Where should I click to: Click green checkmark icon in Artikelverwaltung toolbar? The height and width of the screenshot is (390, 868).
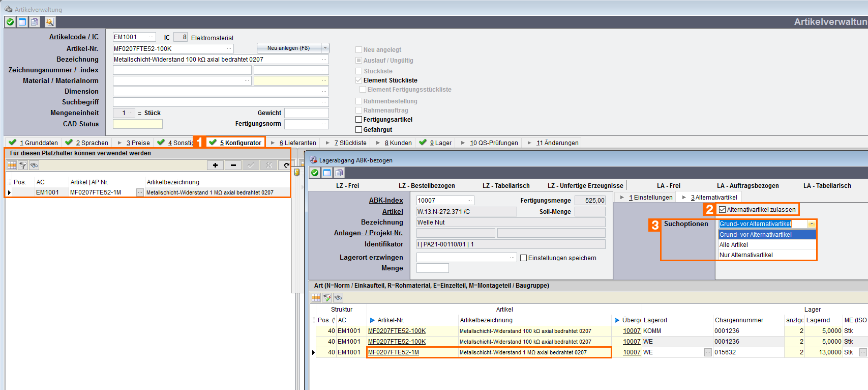click(x=10, y=22)
